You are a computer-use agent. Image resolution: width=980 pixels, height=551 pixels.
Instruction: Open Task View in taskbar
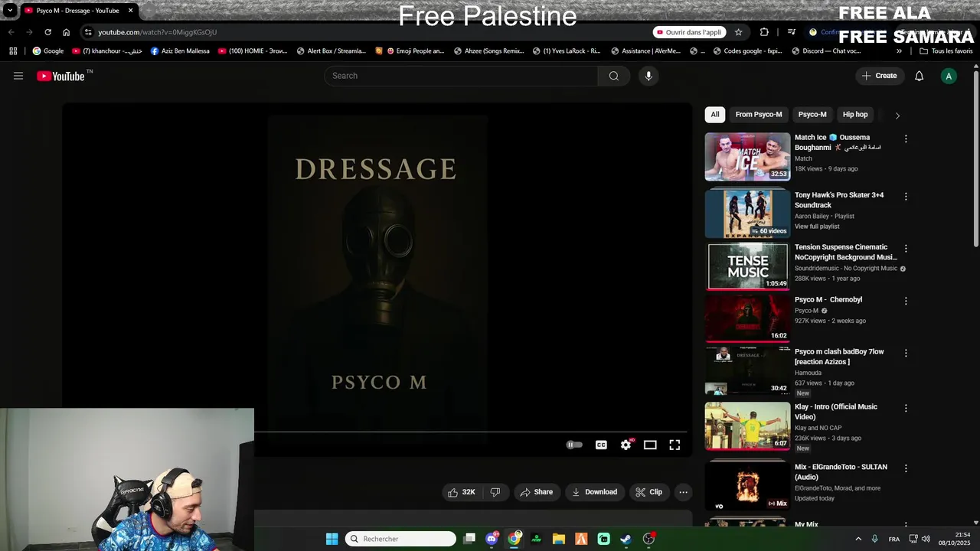(x=469, y=539)
